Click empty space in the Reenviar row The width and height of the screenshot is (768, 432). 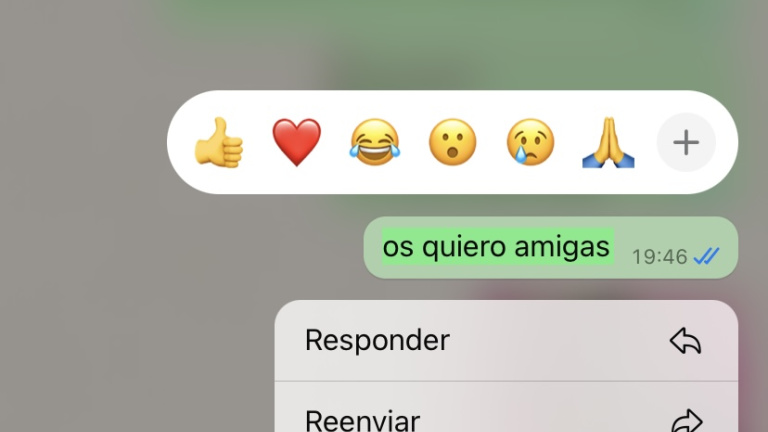[x=544, y=416]
